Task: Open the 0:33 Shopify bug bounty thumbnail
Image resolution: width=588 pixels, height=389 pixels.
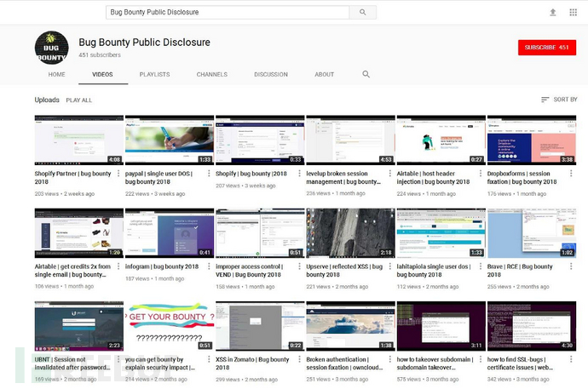Action: (x=260, y=140)
